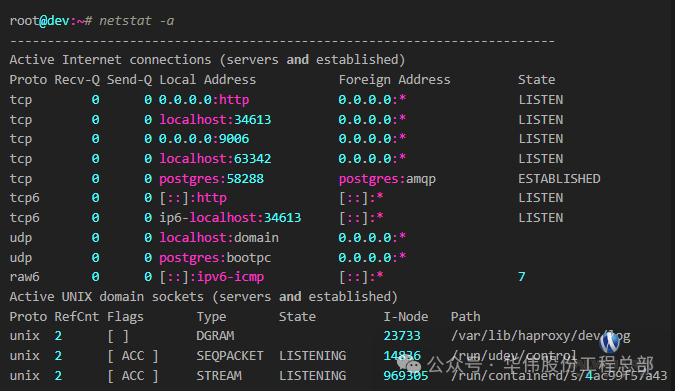675x391 pixels.
Task: Click path '/var/lib/haproxy/dev/log'
Action: (541, 336)
